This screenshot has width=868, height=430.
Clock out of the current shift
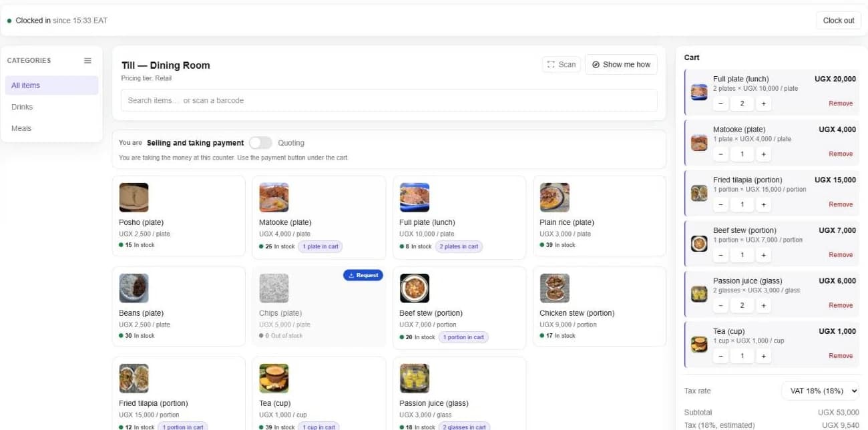click(x=839, y=21)
